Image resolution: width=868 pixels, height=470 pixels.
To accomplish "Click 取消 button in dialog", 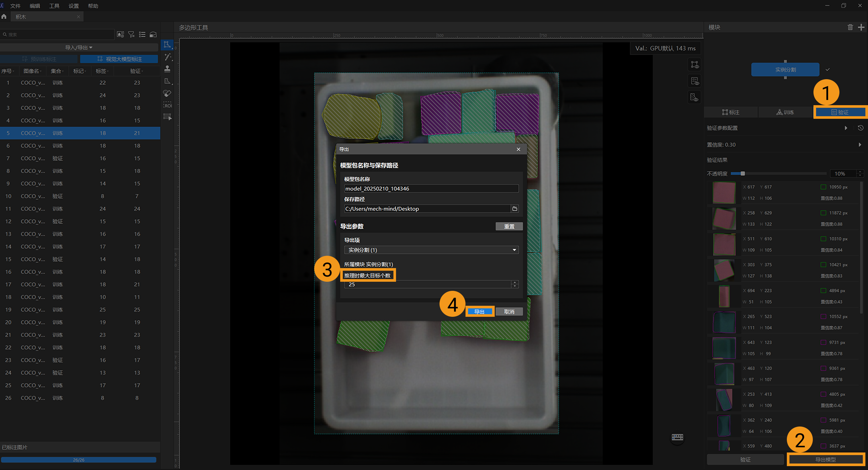I will 509,312.
